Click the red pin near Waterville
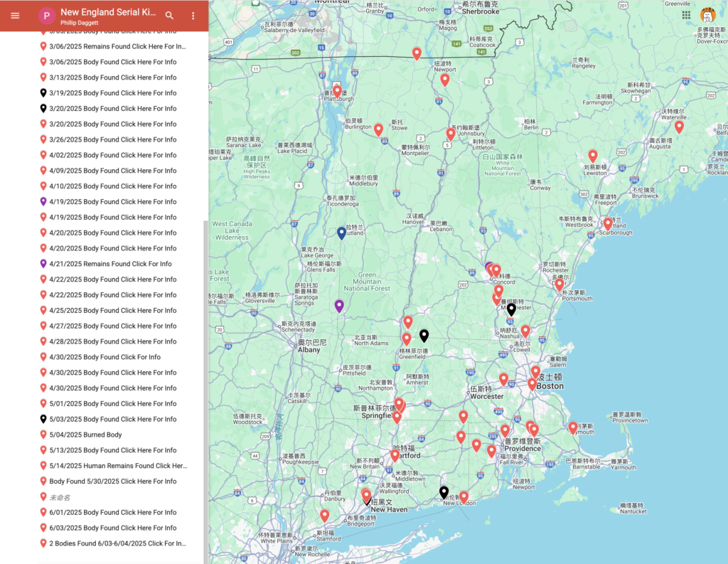Screen dimensions: 728x564 coord(679,127)
